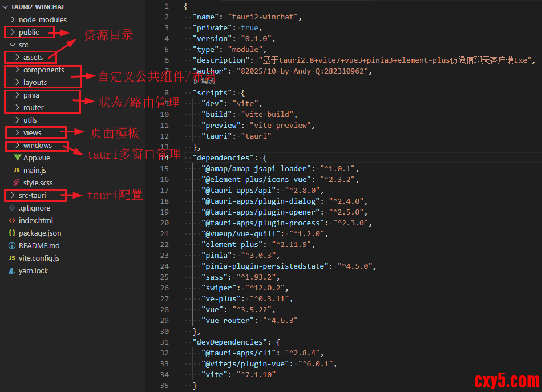Expand the windows folder chevron

(17, 145)
